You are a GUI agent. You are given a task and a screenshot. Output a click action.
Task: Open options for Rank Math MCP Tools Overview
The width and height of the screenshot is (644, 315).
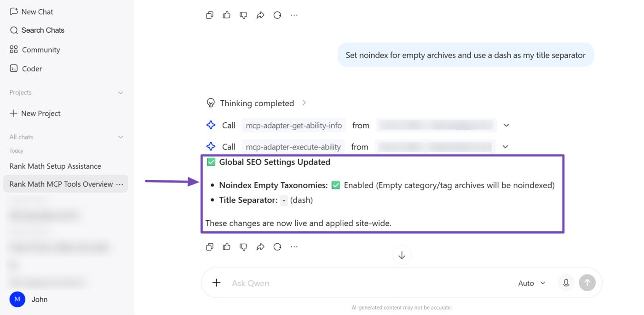[x=120, y=184]
